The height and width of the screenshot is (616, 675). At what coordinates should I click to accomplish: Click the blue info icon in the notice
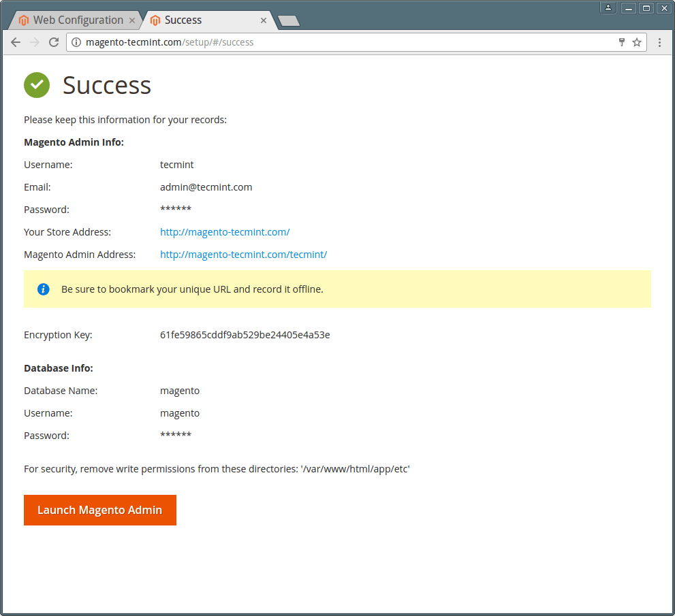[x=44, y=289]
